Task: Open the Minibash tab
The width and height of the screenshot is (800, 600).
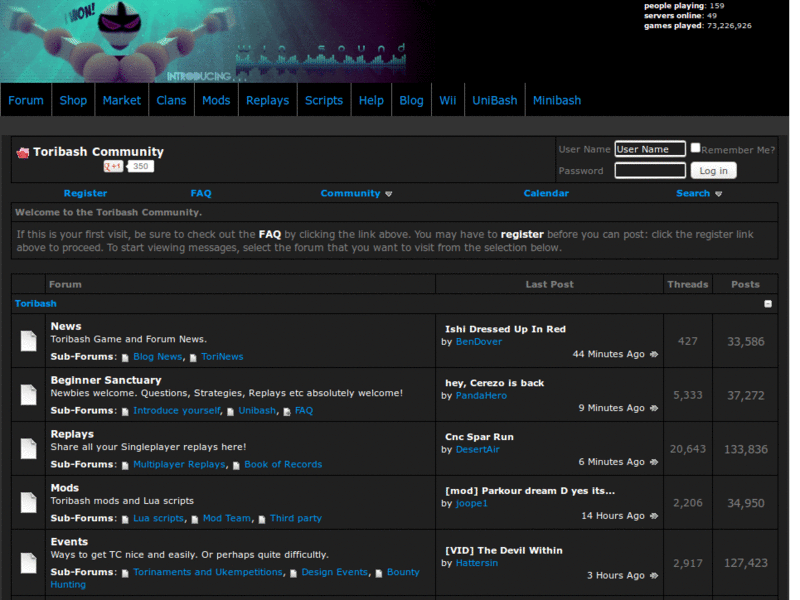Action: pos(557,100)
